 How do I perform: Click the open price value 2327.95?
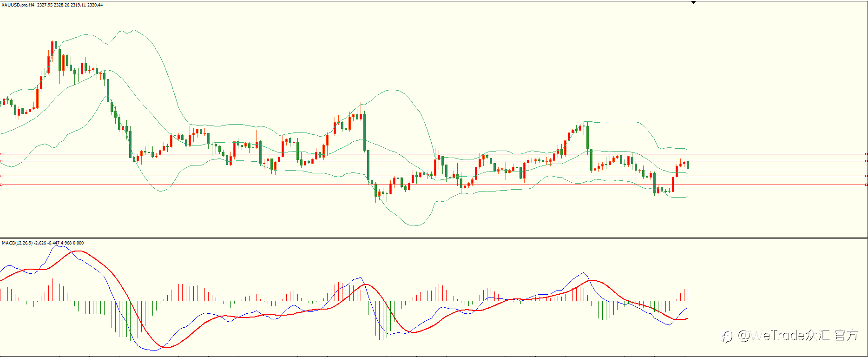pyautogui.click(x=45, y=5)
